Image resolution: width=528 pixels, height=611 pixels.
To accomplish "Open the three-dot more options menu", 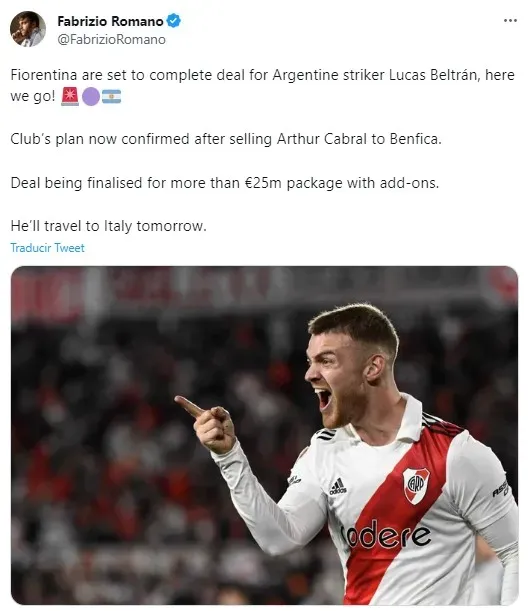I will (x=510, y=21).
